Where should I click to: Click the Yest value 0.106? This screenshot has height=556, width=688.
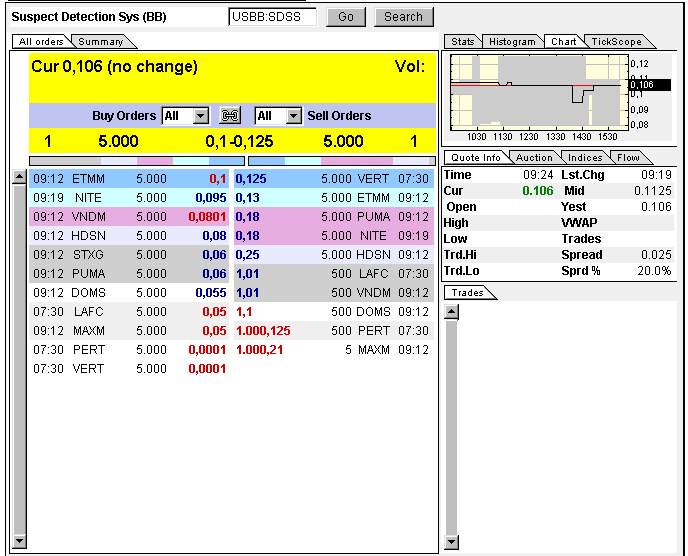click(656, 207)
